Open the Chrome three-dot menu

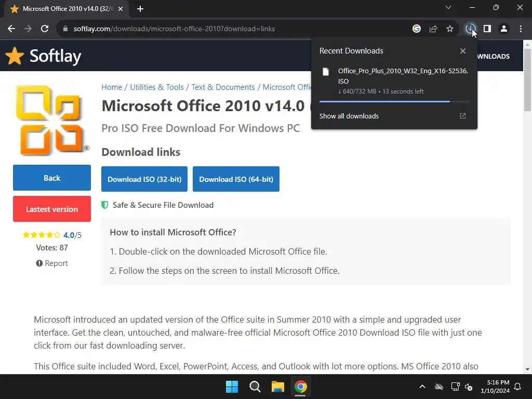(x=521, y=29)
